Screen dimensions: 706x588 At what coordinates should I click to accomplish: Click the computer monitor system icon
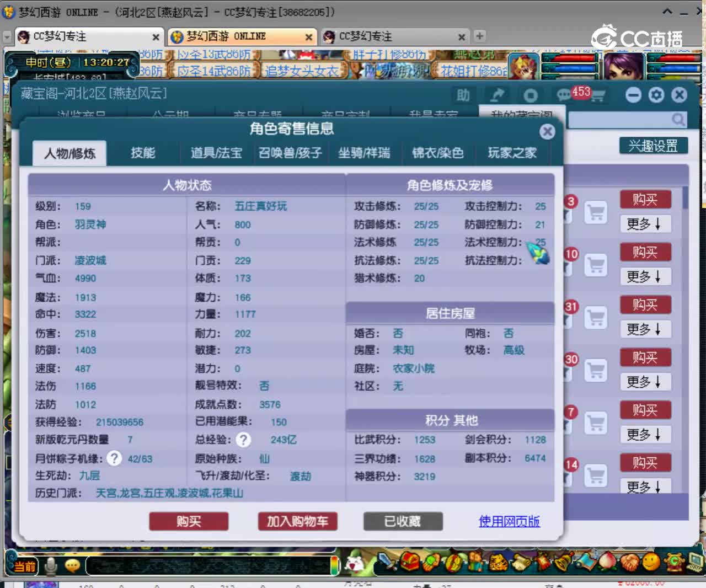694,562
